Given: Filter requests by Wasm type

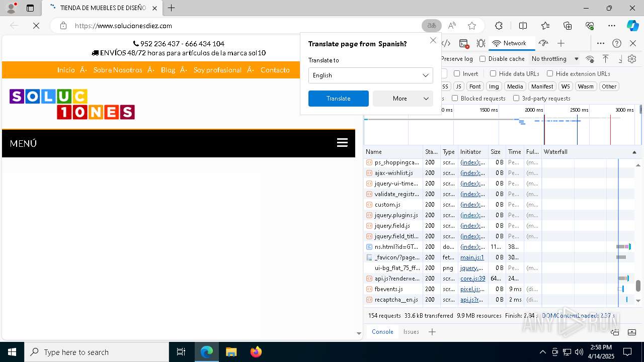Looking at the screenshot, I should point(586,86).
